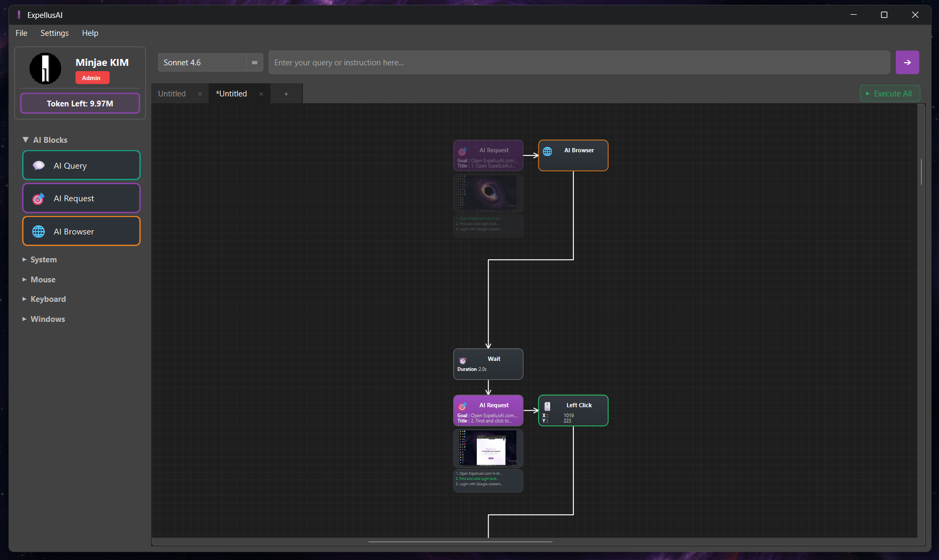Click the send arrow beside query field

(907, 62)
